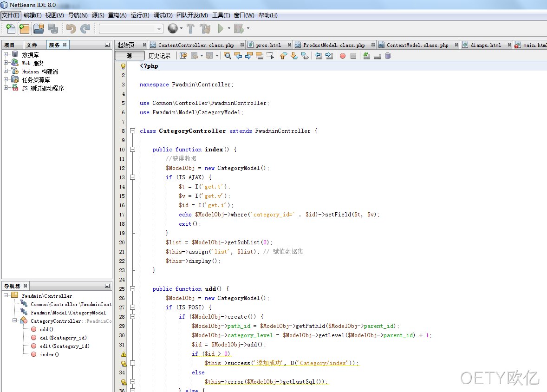
Task: Click the Debug Project icon
Action: (239, 28)
